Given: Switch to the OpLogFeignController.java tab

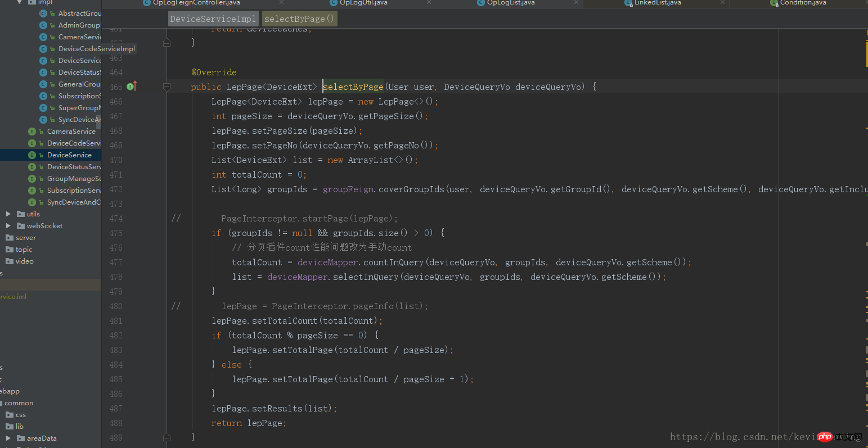Looking at the screenshot, I should [x=196, y=2].
